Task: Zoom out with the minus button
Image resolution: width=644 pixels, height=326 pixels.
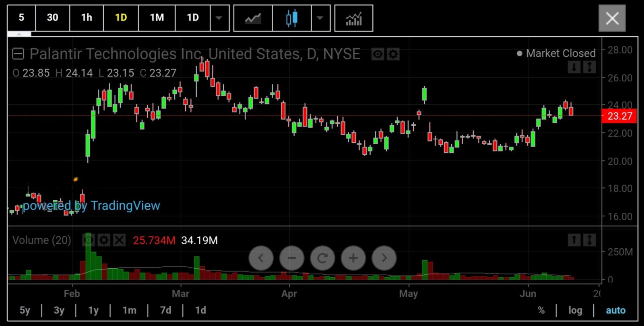Action: click(292, 258)
